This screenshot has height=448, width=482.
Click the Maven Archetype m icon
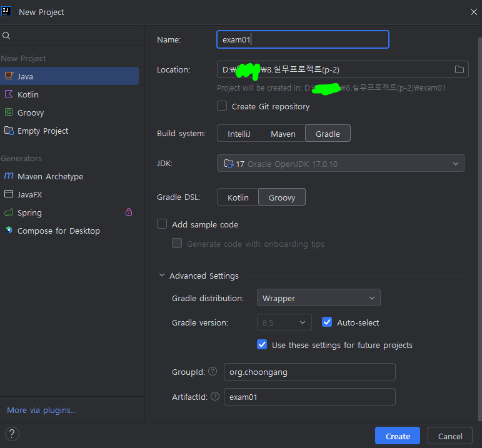9,176
